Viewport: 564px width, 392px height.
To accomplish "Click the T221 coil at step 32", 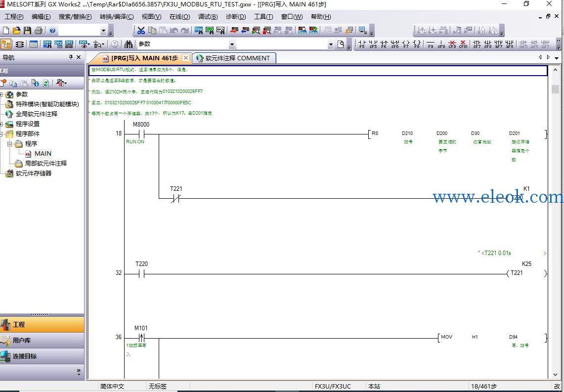I will tap(526, 273).
